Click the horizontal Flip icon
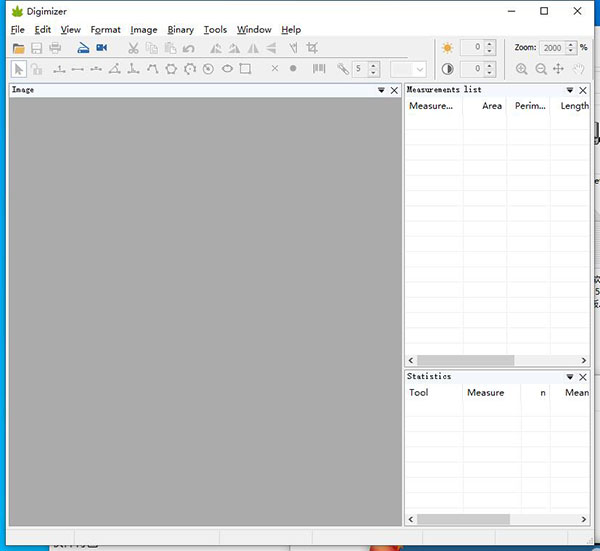 pyautogui.click(x=253, y=48)
